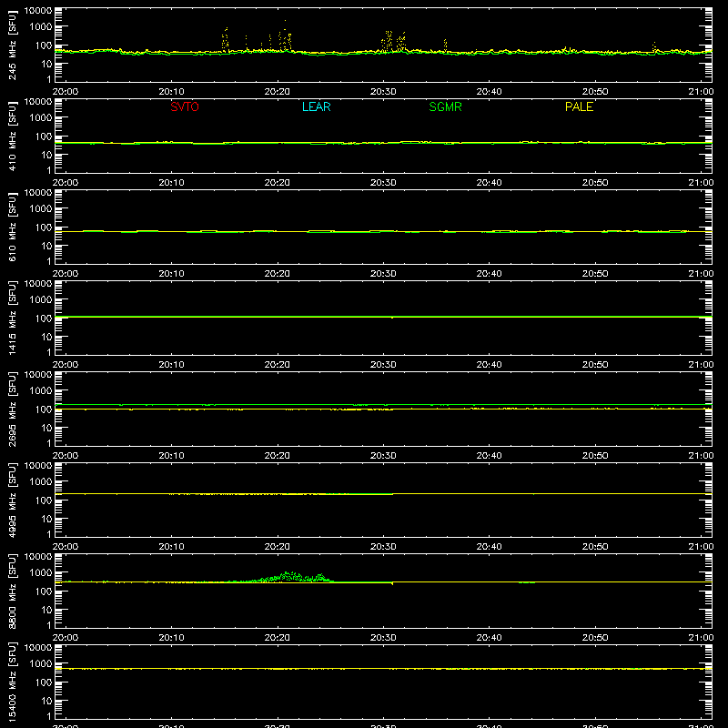
Task: Click the yellow PALE station label
Action: click(x=579, y=106)
